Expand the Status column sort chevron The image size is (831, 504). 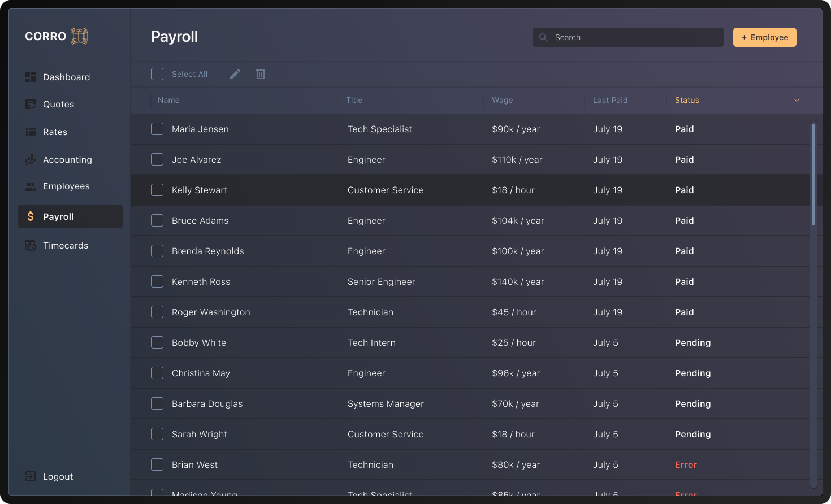[x=797, y=100]
